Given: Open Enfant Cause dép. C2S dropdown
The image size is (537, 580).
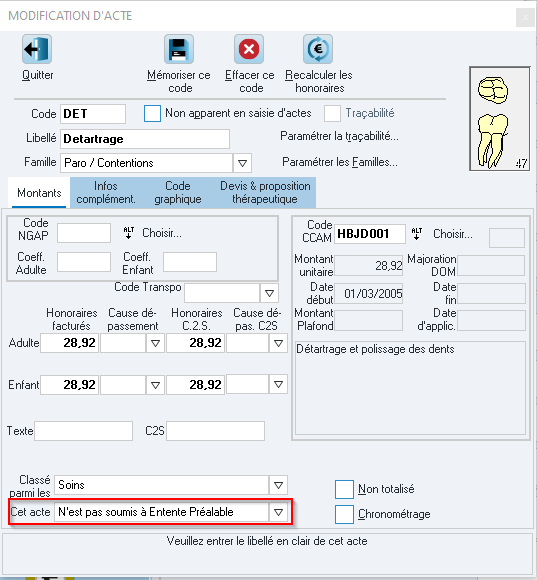Looking at the screenshot, I should [x=278, y=385].
